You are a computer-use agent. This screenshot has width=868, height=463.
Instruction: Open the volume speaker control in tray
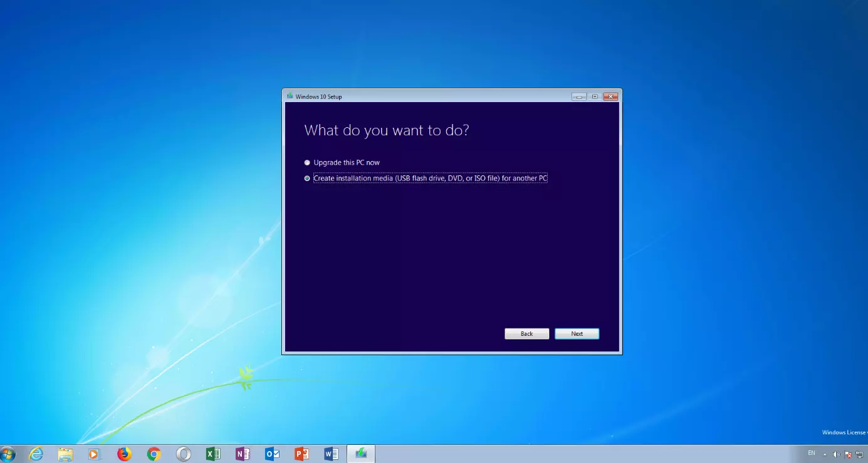[836, 454]
